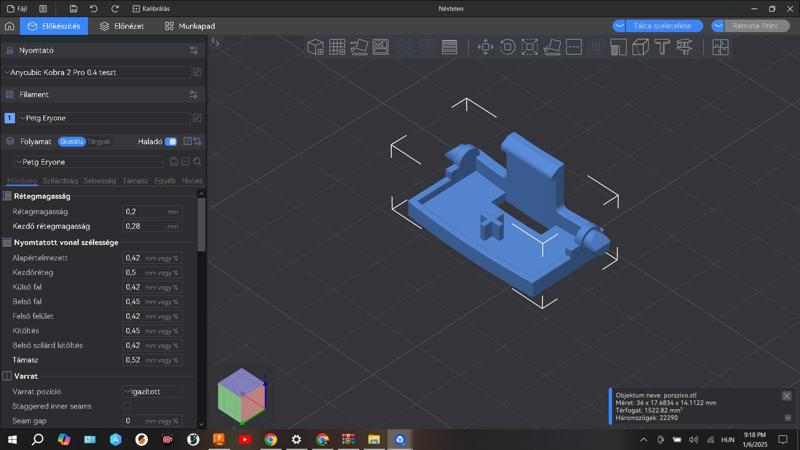Open the slice plate dropdown arrow
The height and width of the screenshot is (450, 800).
coord(619,26)
